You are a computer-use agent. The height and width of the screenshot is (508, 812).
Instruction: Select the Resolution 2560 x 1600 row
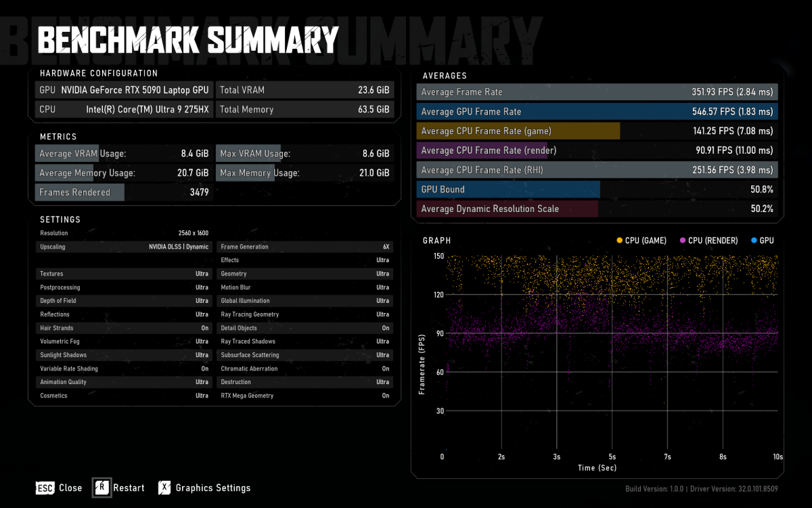point(123,233)
